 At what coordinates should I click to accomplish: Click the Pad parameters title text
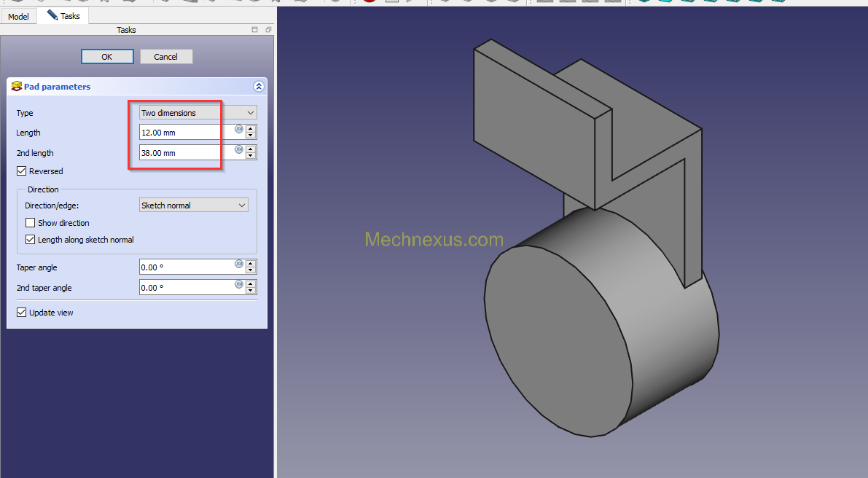[x=57, y=86]
